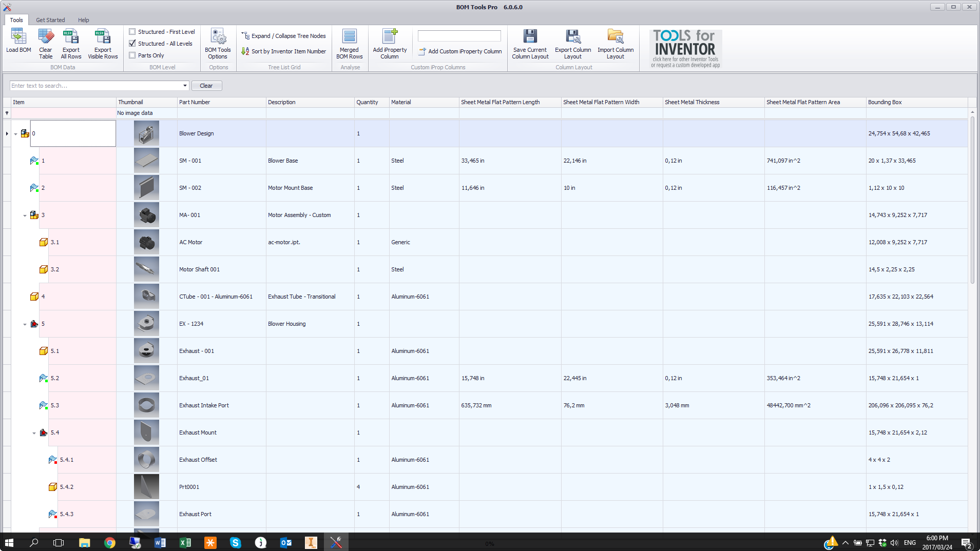
Task: Open the Action Center notifications icon
Action: tap(966, 543)
